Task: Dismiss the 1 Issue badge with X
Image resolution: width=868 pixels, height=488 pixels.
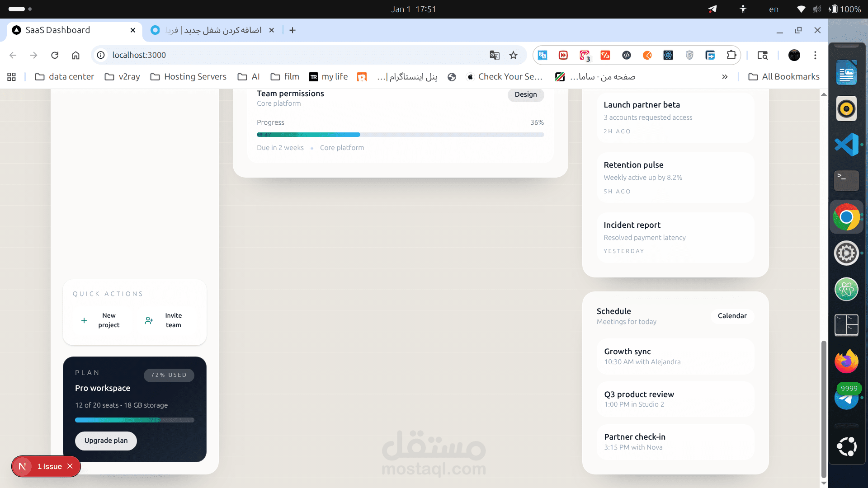Action: point(70,466)
